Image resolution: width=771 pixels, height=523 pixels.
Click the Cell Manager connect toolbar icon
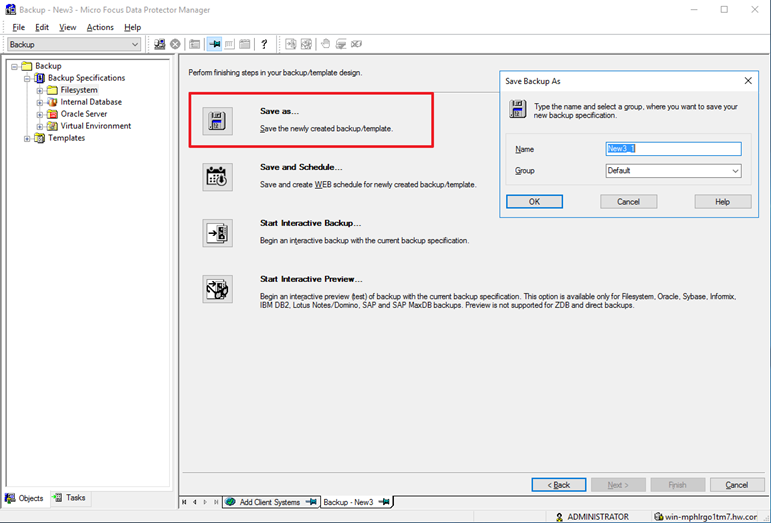(160, 44)
